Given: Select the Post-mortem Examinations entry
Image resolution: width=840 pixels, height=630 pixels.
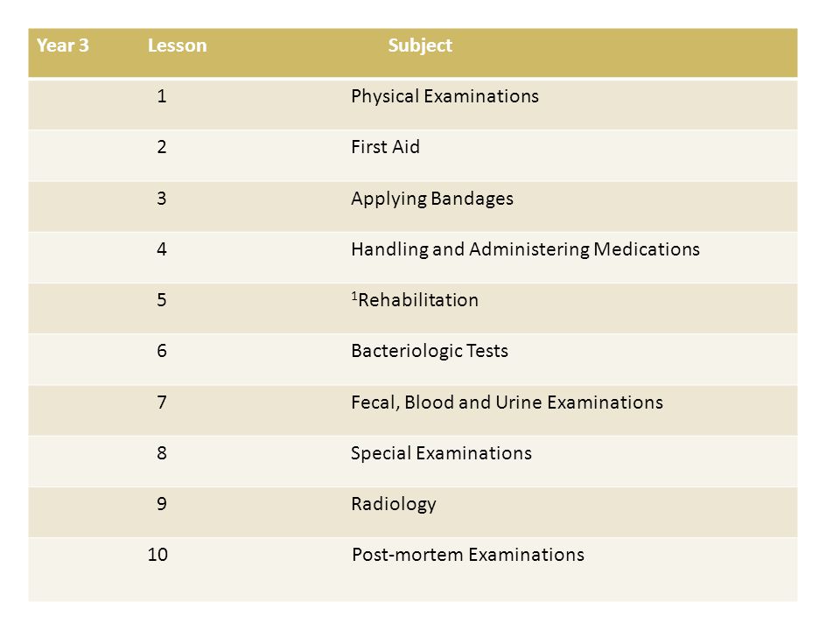Looking at the screenshot, I should click(467, 555).
